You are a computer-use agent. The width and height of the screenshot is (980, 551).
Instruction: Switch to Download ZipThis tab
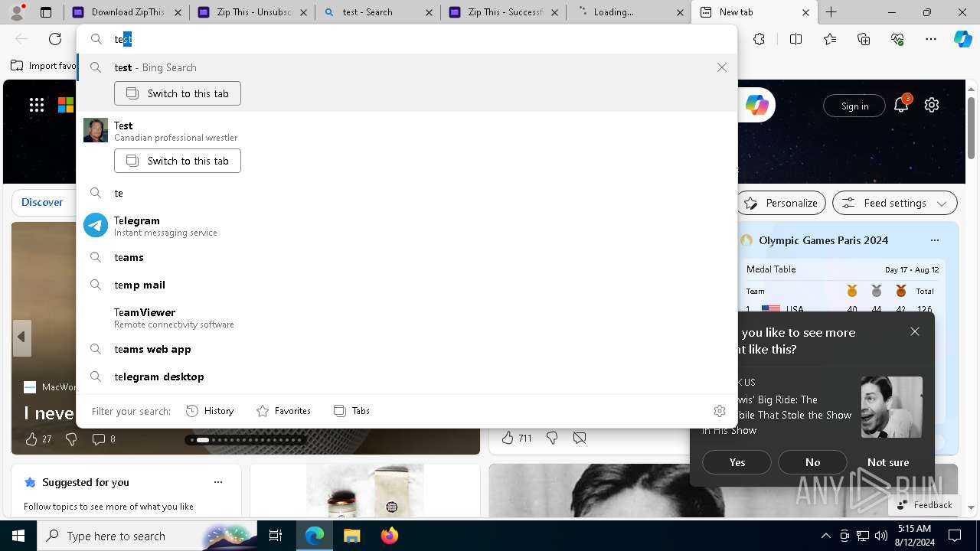[127, 12]
